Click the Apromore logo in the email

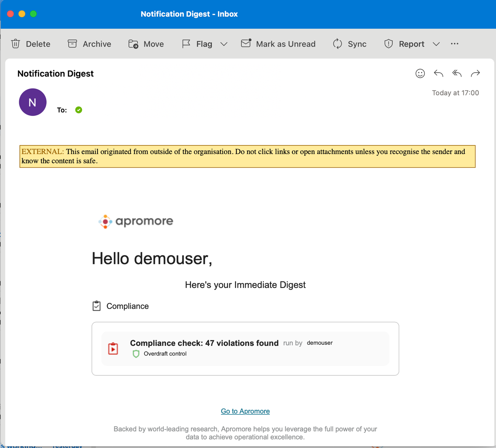(x=136, y=221)
